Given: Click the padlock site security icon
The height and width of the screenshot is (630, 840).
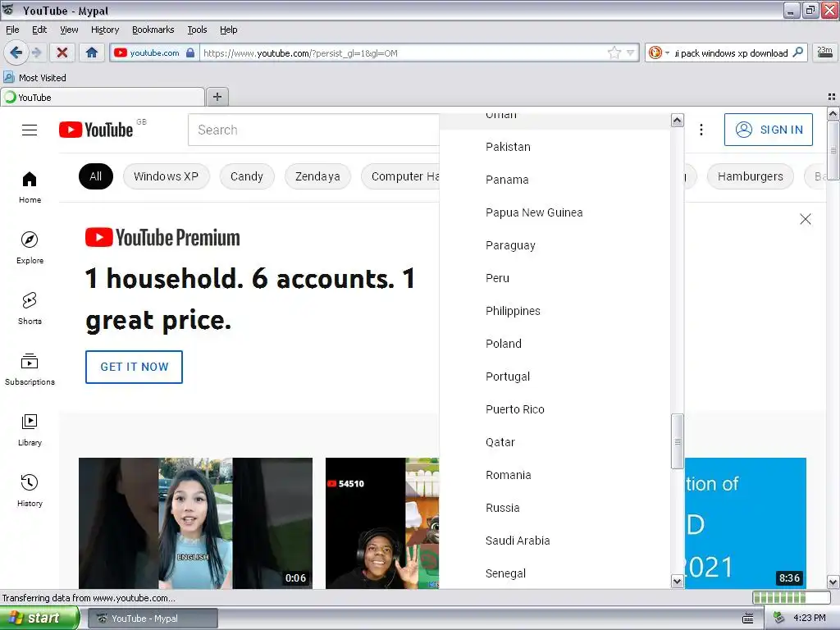Looking at the screenshot, I should click(x=190, y=52).
